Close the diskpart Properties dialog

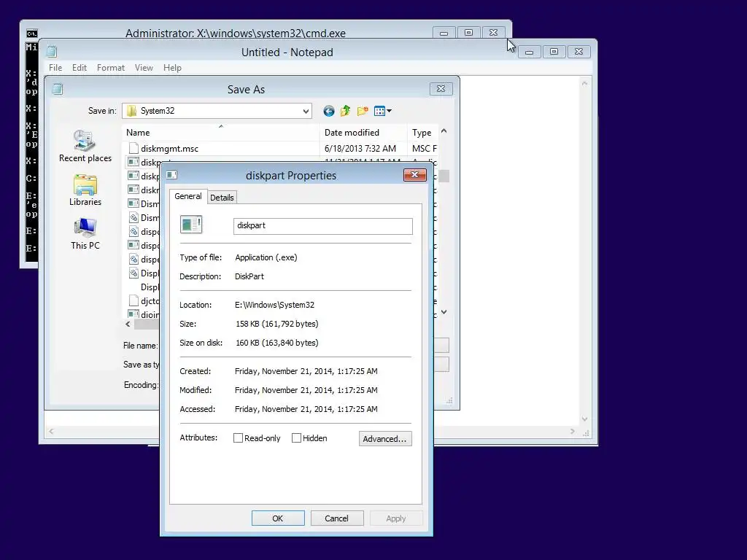click(414, 175)
